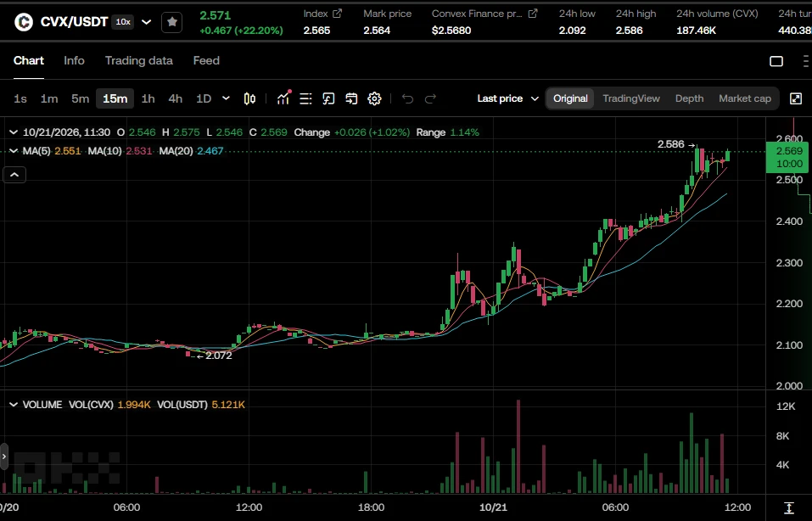This screenshot has width=812, height=521.
Task: Collapse the MA indicator legend chevron
Action: pyautogui.click(x=14, y=151)
